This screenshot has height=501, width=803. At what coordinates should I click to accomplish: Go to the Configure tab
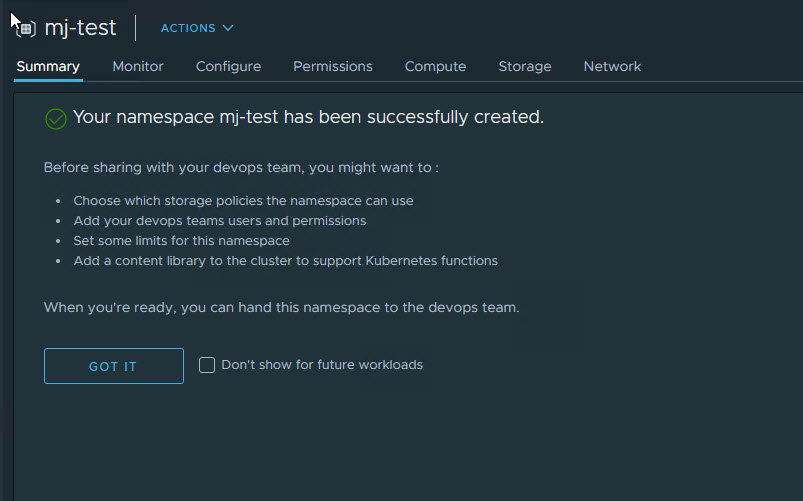coord(228,66)
